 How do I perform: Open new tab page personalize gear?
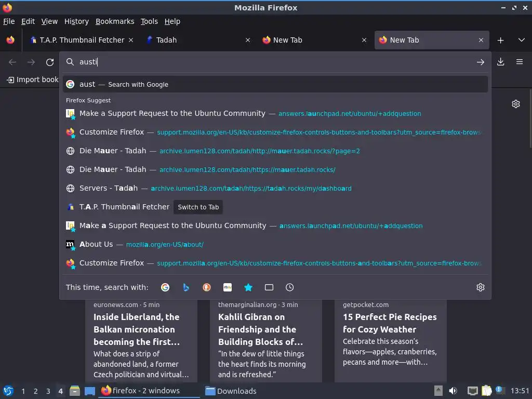516,104
